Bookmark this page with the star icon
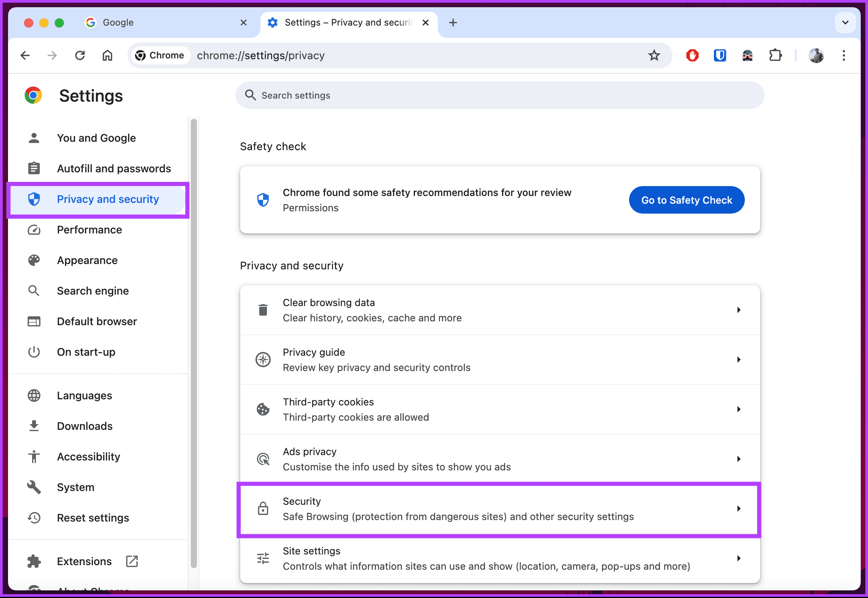Image resolution: width=868 pixels, height=598 pixels. click(x=654, y=55)
